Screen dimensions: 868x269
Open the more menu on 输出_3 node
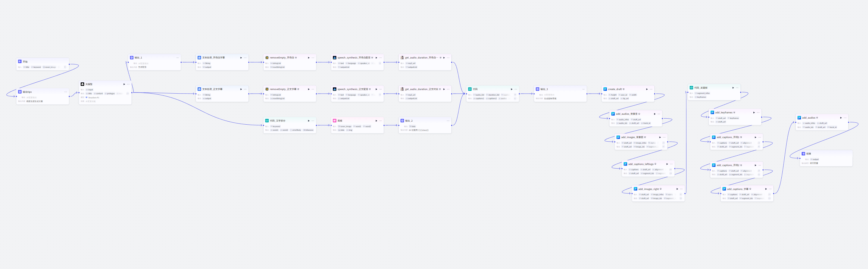tap(583, 89)
